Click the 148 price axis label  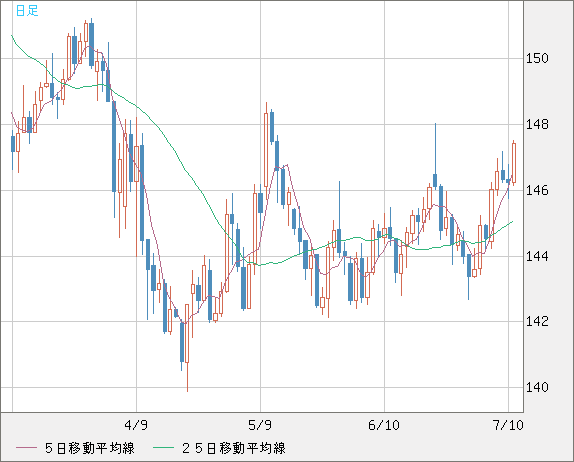click(537, 124)
